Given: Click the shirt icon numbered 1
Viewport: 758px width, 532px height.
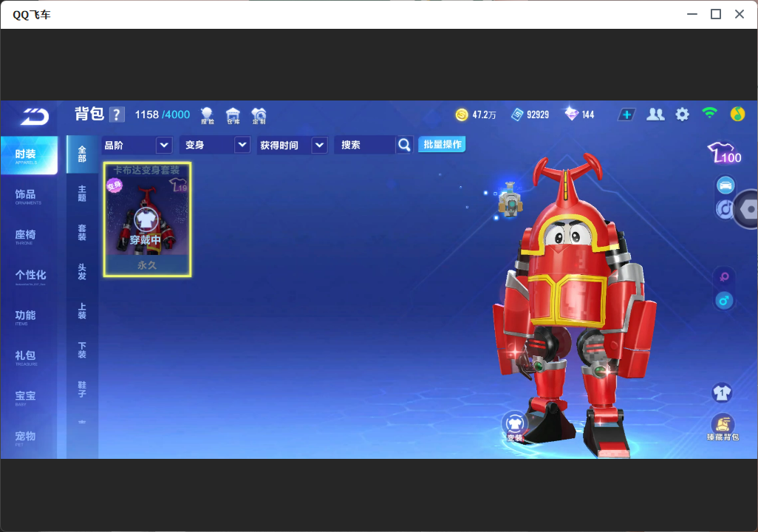Looking at the screenshot, I should point(723,392).
